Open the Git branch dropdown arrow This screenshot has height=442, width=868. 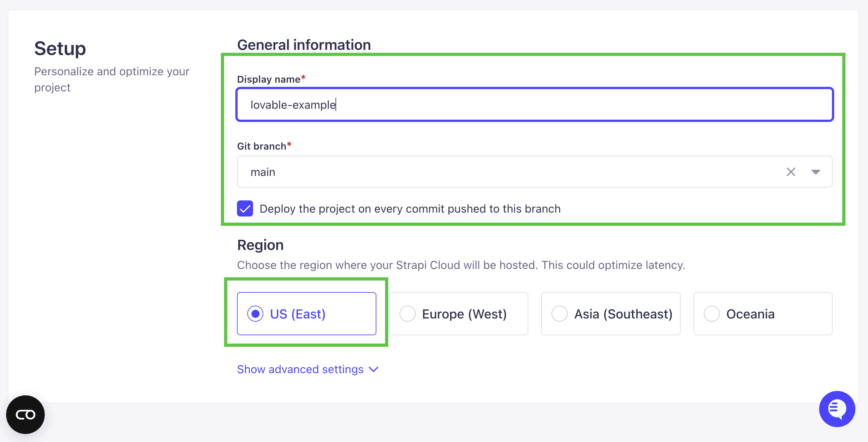(816, 172)
